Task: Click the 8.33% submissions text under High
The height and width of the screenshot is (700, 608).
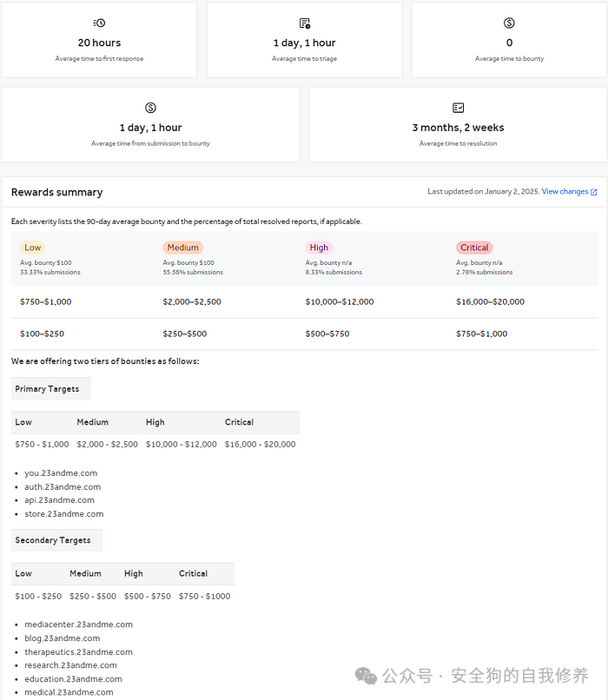Action: pos(334,273)
